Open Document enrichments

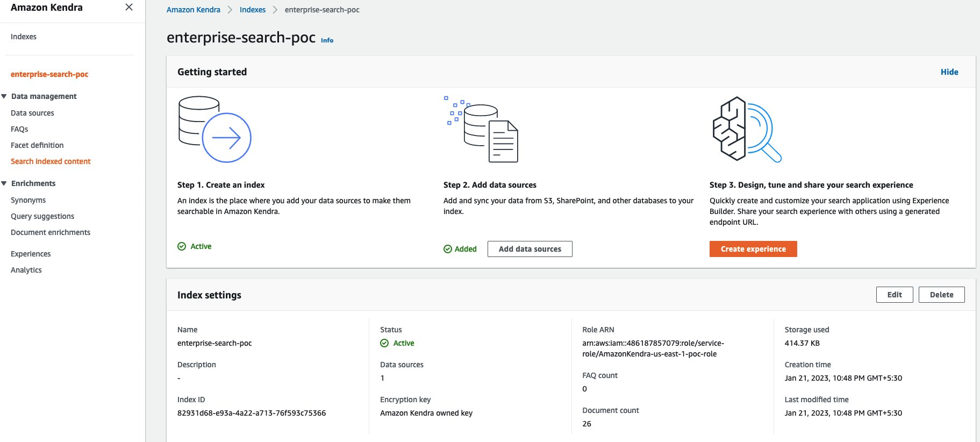click(x=51, y=232)
